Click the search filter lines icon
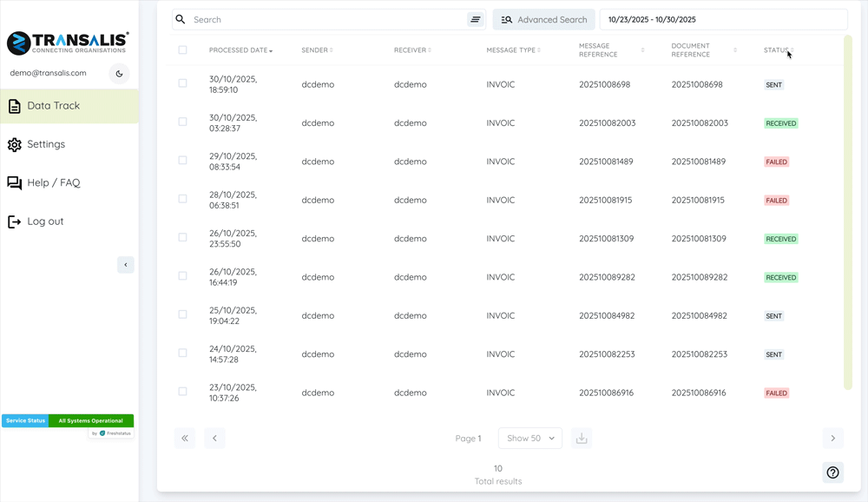The width and height of the screenshot is (868, 502). [476, 19]
